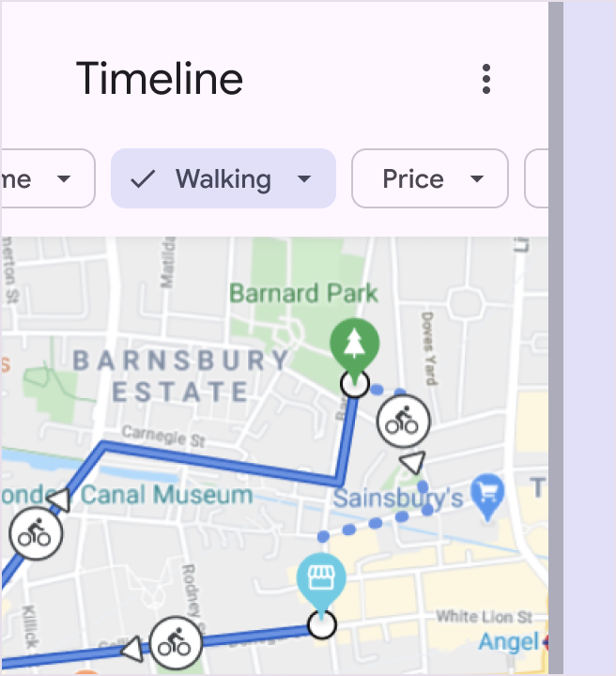Click the left-edge cycling icon on route
This screenshot has width=616, height=676.
point(35,535)
